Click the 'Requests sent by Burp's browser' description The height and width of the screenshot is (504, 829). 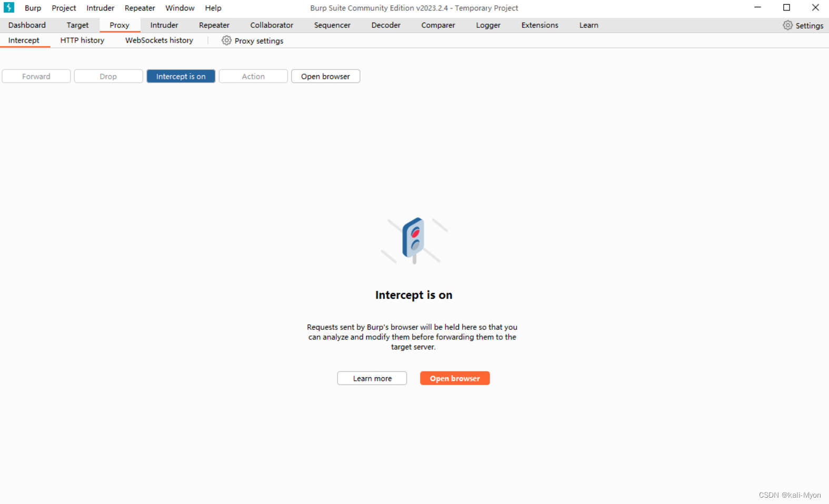(412, 337)
